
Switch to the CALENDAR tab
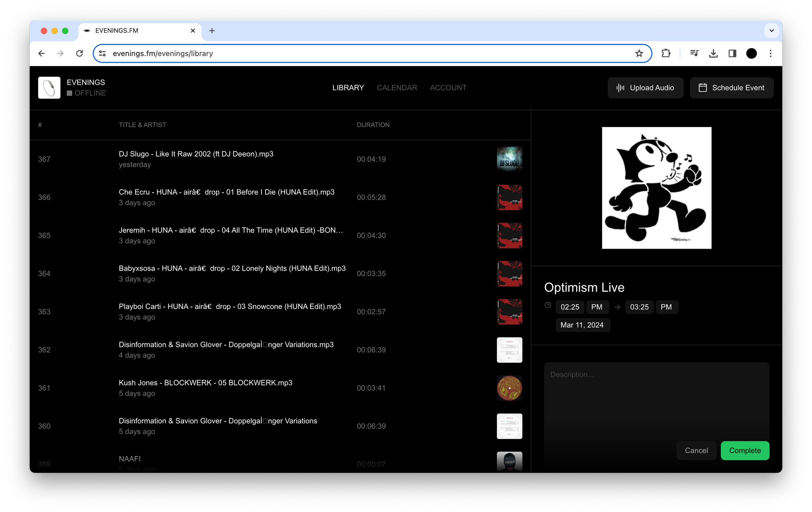[x=397, y=88]
